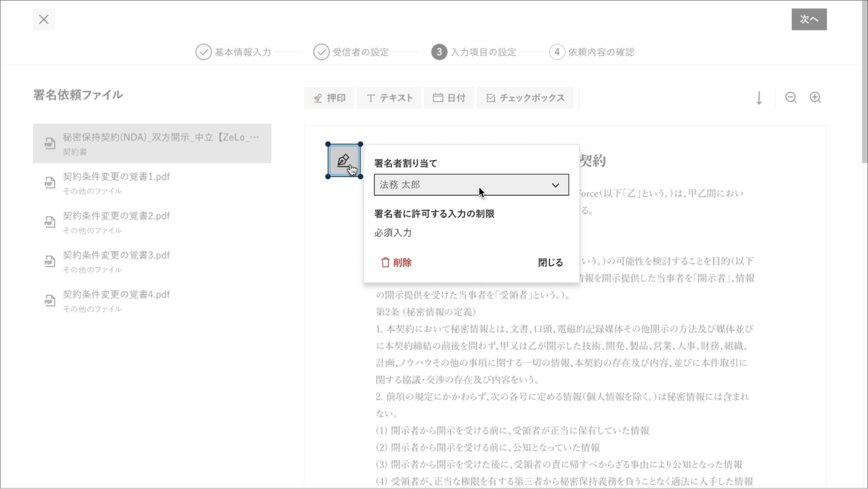This screenshot has width=868, height=489.
Task: Zoom in with the plus magnifier
Action: coord(815,98)
